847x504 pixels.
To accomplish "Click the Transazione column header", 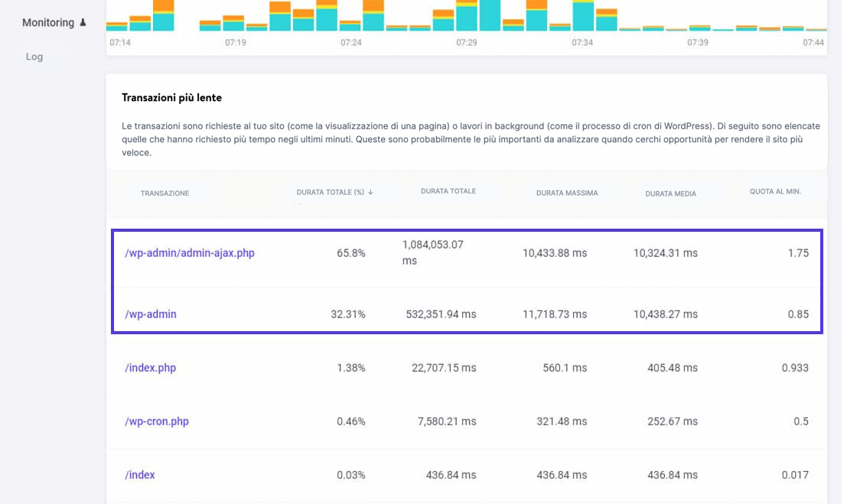I will click(165, 193).
